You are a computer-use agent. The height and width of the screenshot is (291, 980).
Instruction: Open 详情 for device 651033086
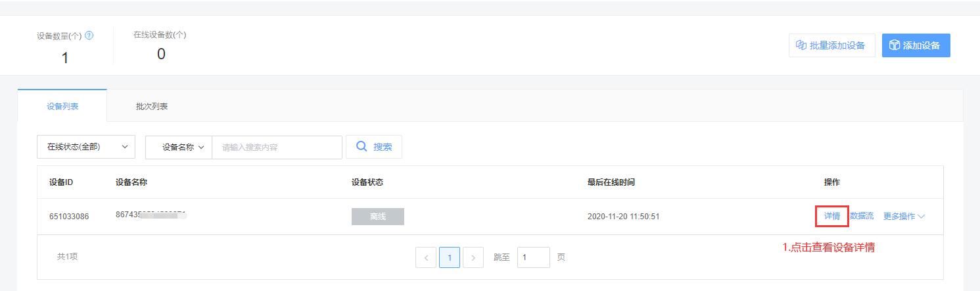click(832, 216)
